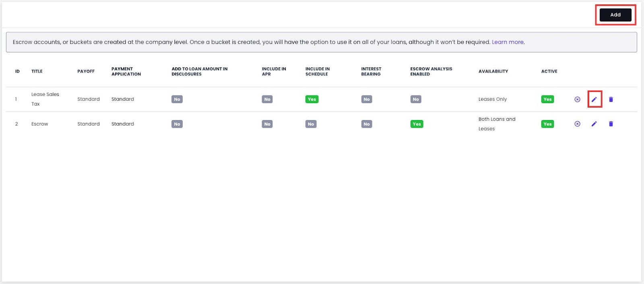Image resolution: width=644 pixels, height=284 pixels.
Task: Click Interest Bearing No badge in Escrow row
Action: click(x=367, y=124)
